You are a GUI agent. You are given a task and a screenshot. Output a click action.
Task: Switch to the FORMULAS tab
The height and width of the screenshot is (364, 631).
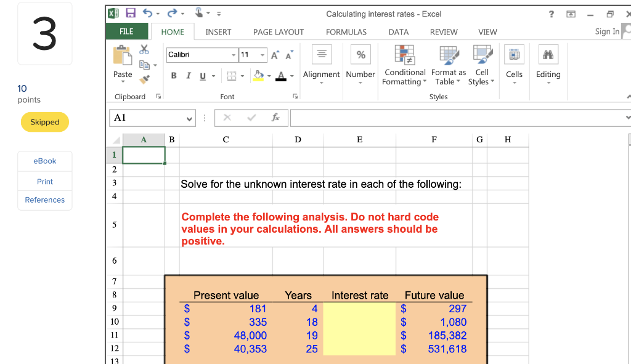tap(346, 32)
